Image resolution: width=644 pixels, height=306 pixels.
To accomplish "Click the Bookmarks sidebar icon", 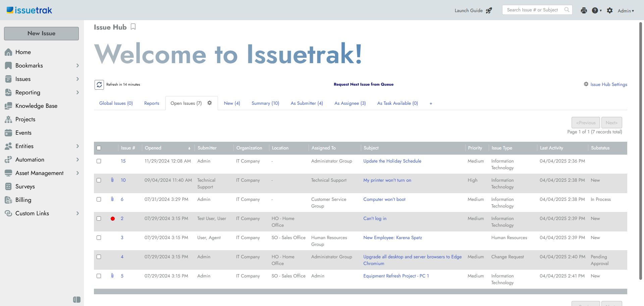I will click(x=8, y=65).
